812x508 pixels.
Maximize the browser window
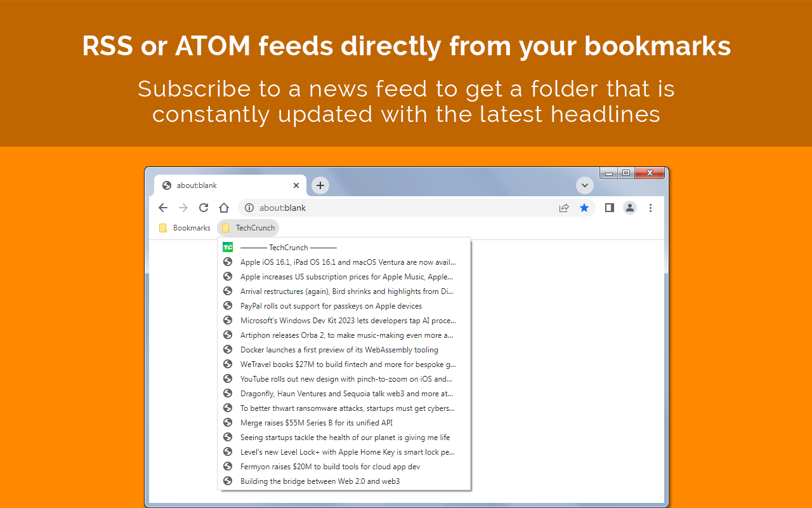[x=626, y=173]
